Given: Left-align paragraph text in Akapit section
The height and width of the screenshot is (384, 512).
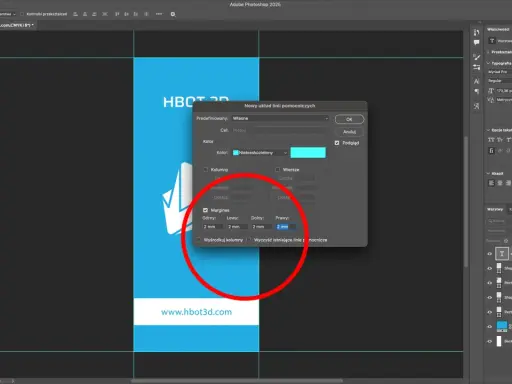Looking at the screenshot, I should (x=491, y=183).
